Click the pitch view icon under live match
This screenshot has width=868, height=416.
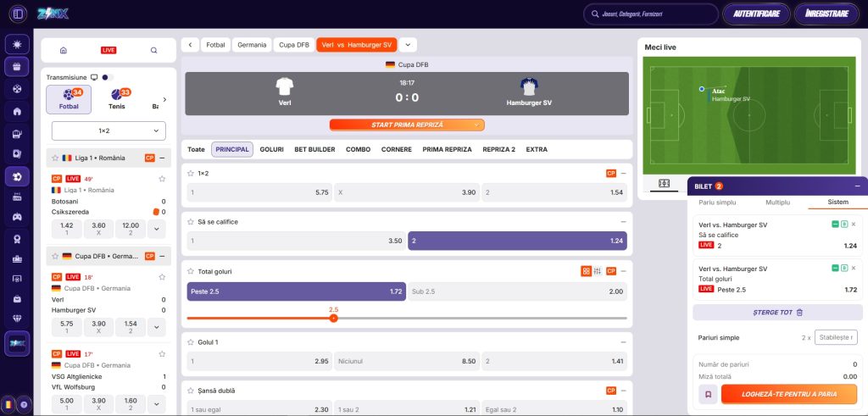coord(664,184)
